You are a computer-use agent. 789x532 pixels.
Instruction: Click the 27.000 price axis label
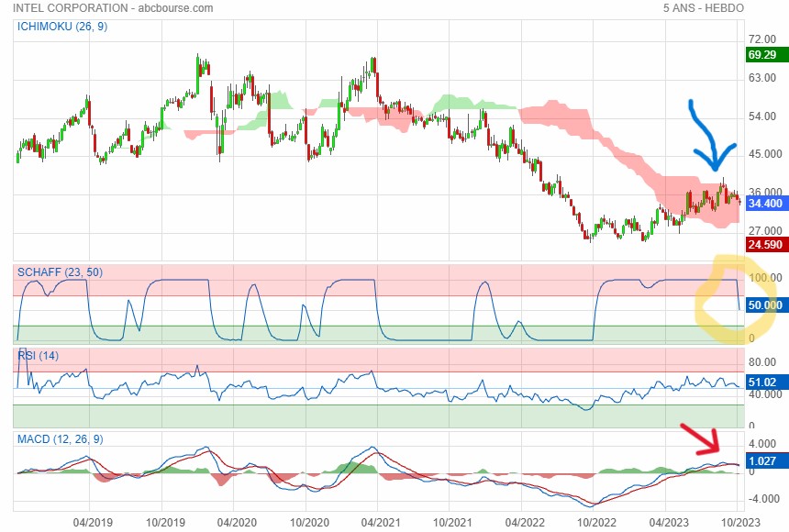[765, 231]
